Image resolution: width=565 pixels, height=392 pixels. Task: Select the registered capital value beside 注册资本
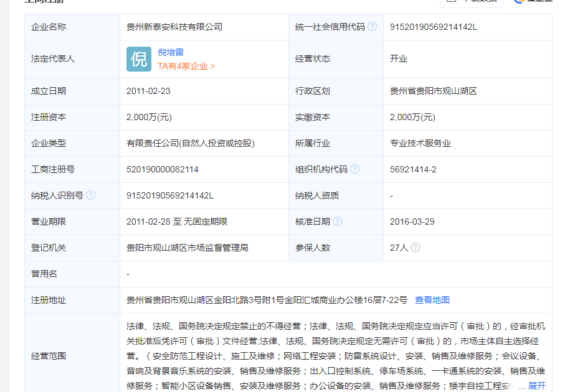click(149, 118)
